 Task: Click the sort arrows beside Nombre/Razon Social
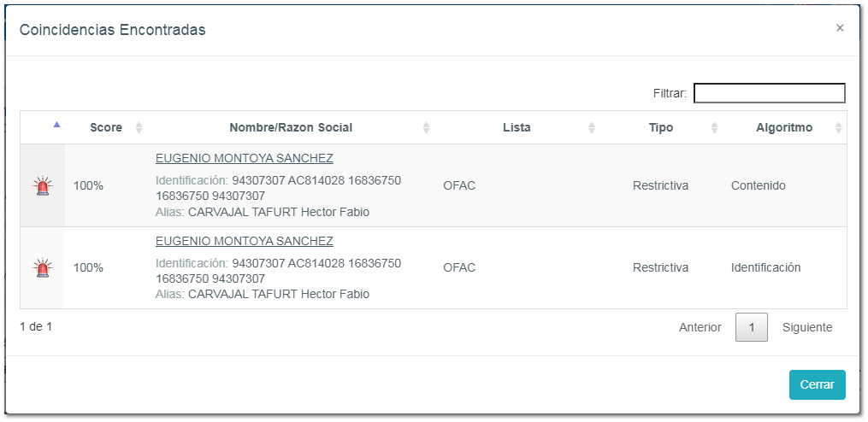pyautogui.click(x=426, y=128)
